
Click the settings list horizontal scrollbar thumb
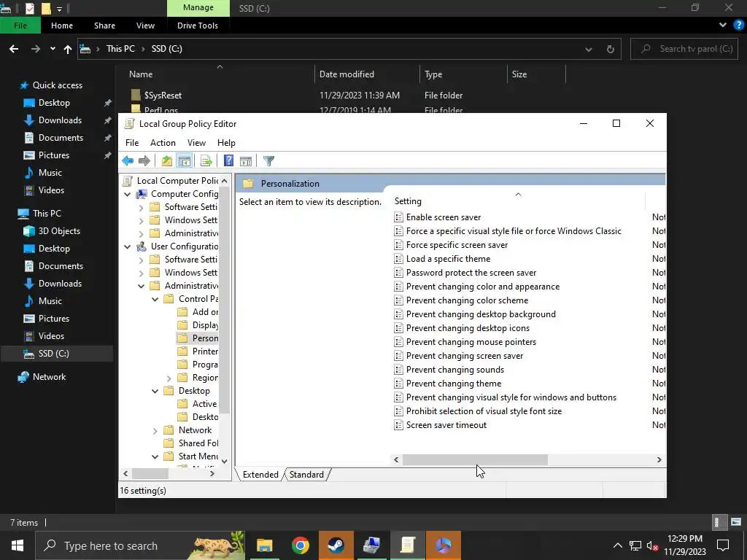coord(475,460)
